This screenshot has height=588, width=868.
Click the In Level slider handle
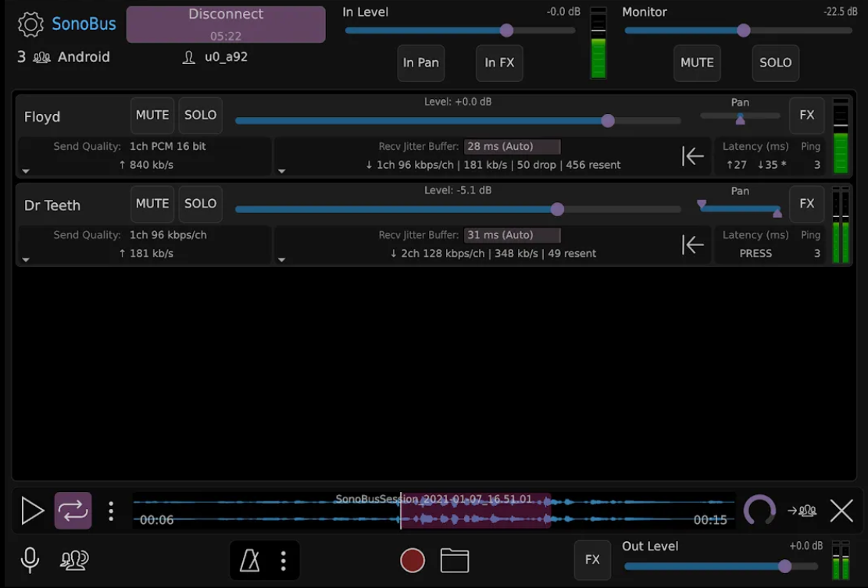506,30
